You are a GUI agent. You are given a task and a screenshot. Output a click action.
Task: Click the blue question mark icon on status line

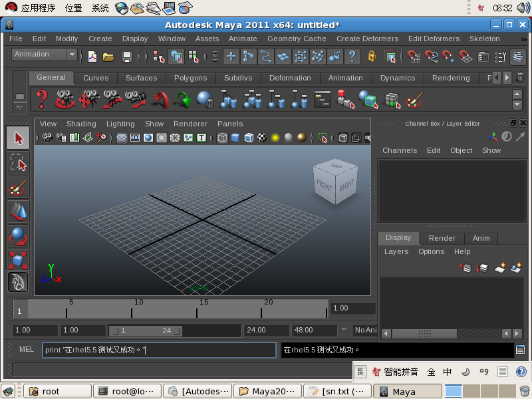click(352, 57)
